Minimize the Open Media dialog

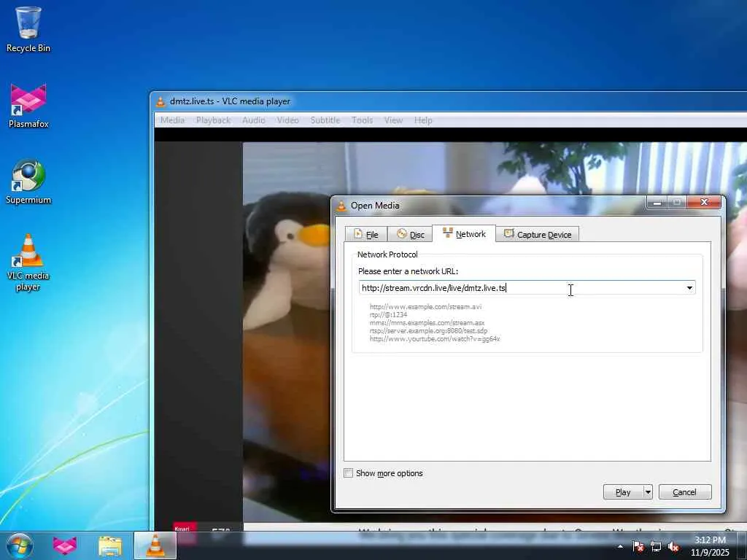click(657, 203)
